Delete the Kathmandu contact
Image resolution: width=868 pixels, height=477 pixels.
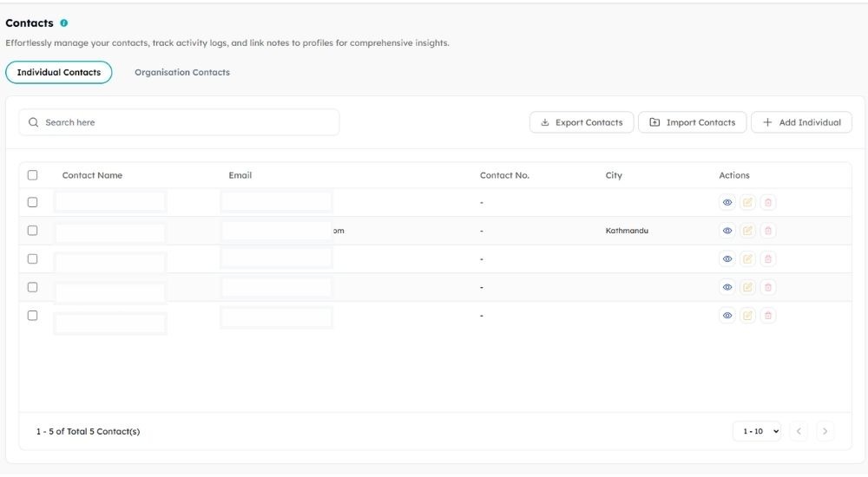pyautogui.click(x=768, y=231)
